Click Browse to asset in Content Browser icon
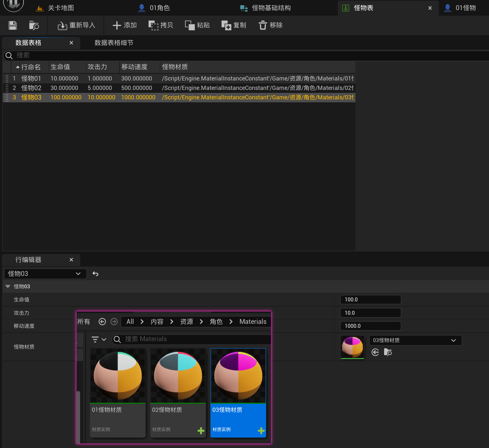 point(34,25)
